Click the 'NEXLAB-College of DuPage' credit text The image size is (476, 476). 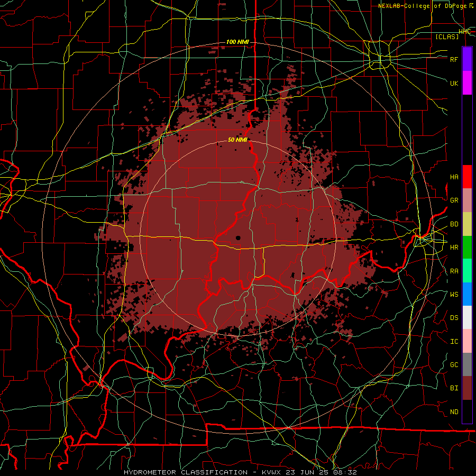[423, 6]
